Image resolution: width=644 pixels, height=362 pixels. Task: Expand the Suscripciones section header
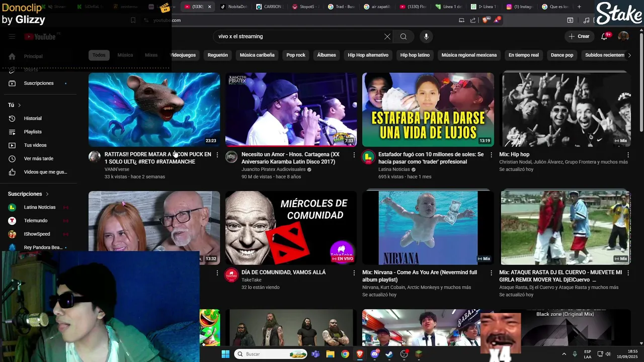tap(29, 194)
